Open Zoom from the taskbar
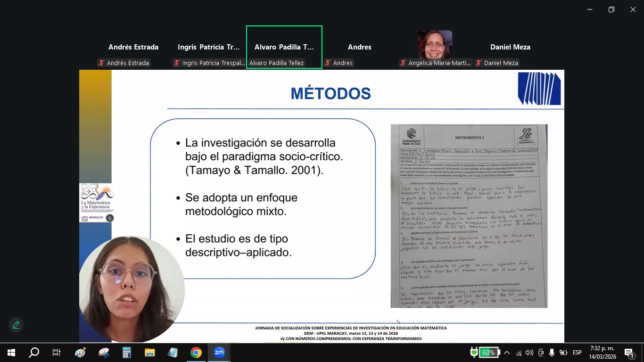 pos(219,353)
